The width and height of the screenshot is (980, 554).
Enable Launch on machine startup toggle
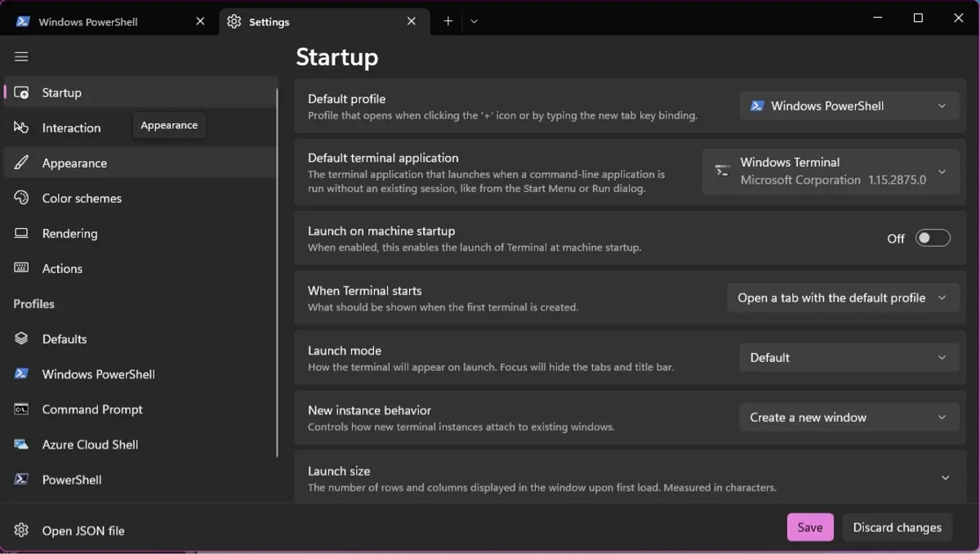933,239
